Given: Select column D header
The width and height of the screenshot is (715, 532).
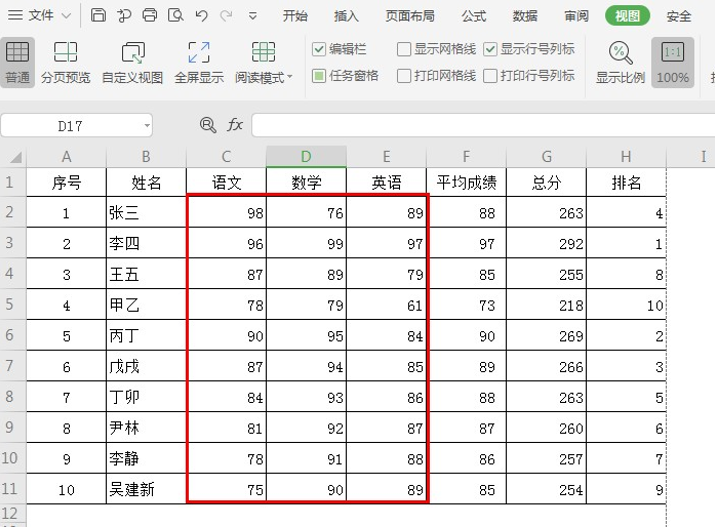Looking at the screenshot, I should pos(306,157).
